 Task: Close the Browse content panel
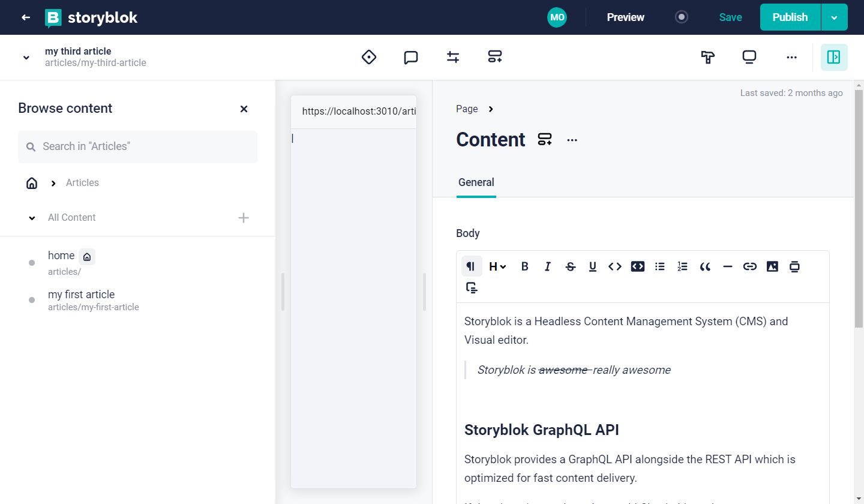point(244,109)
